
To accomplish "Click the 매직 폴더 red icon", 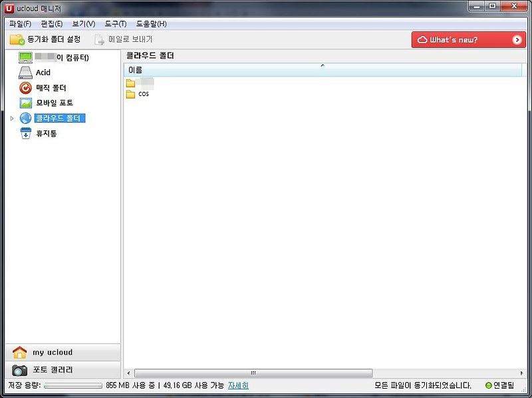I will point(25,88).
